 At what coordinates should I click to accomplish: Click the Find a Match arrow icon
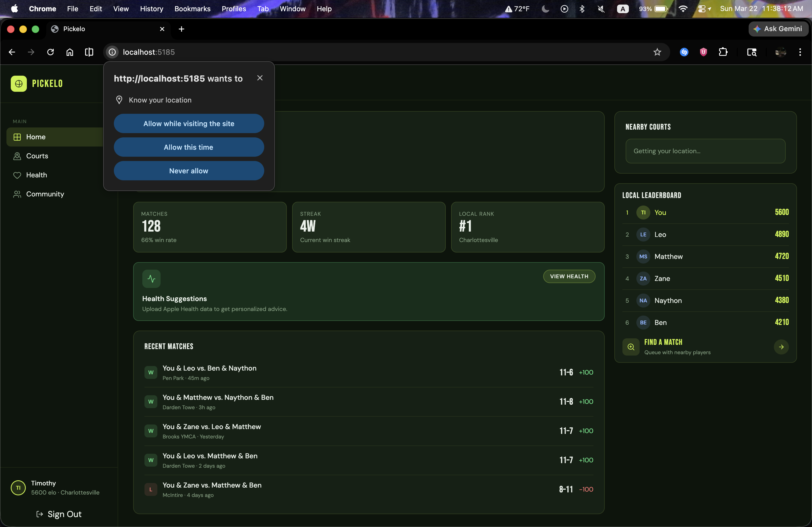coord(781,347)
